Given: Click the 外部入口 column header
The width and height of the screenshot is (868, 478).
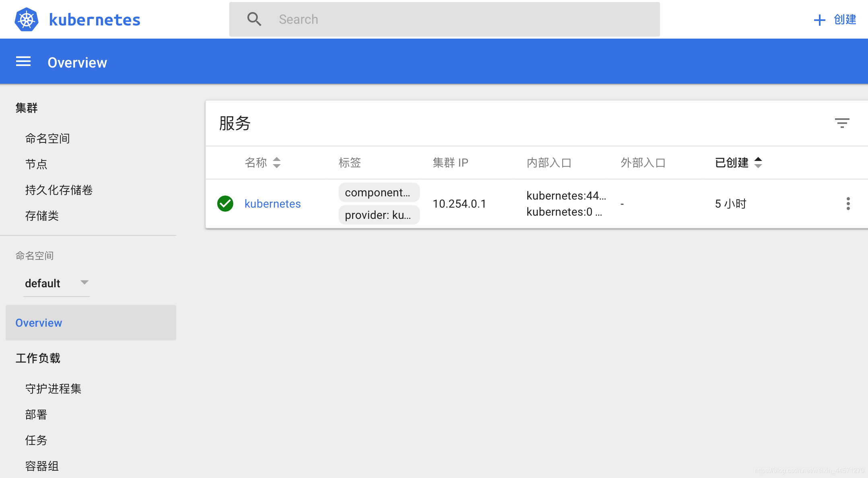Looking at the screenshot, I should pos(643,163).
